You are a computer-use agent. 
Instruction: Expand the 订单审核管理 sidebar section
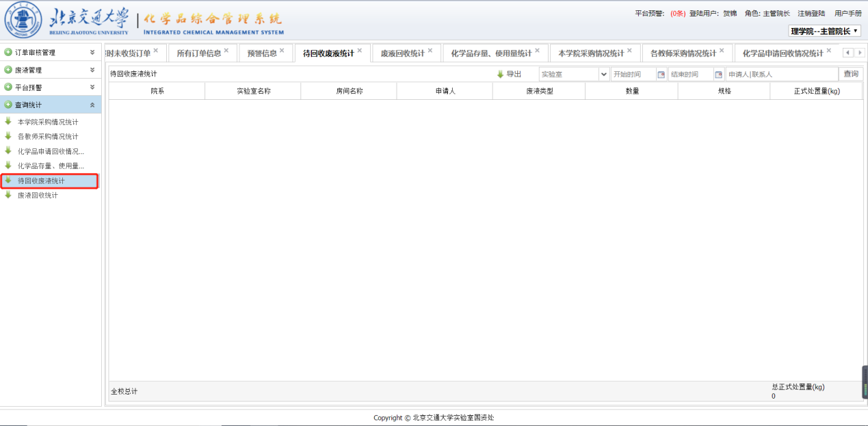pos(92,52)
